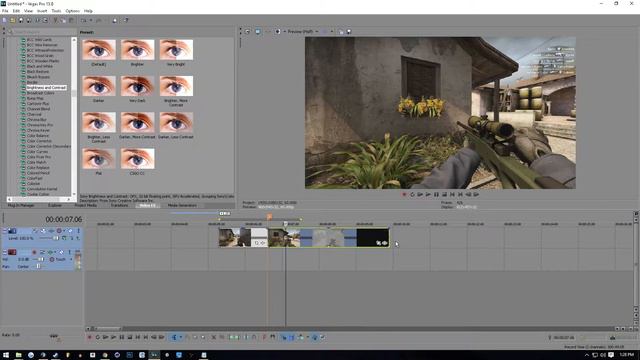Image resolution: width=640 pixels, height=360 pixels.
Task: Open the Insert menu
Action: tap(42, 11)
